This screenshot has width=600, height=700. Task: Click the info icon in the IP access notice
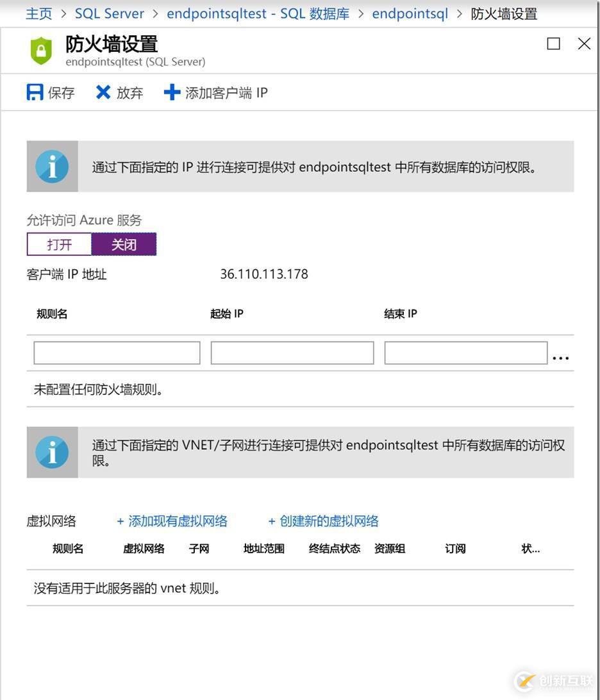pyautogui.click(x=52, y=167)
